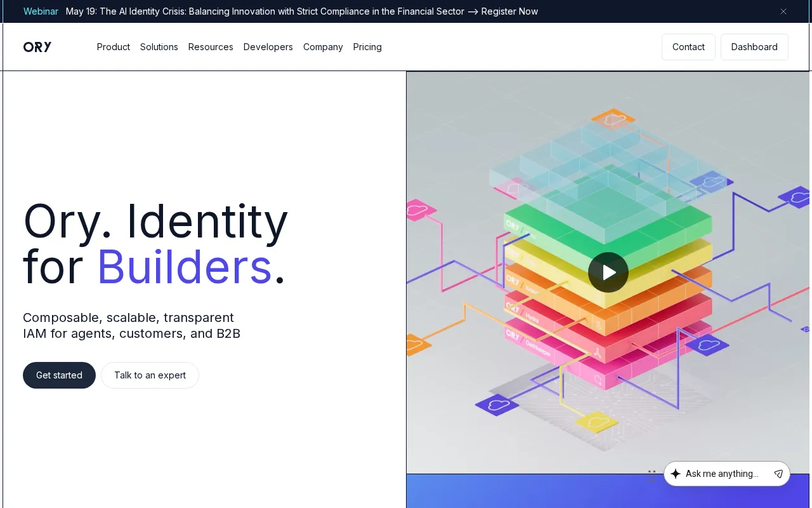
Task: Dismiss the webinar banner with the X
Action: (783, 11)
